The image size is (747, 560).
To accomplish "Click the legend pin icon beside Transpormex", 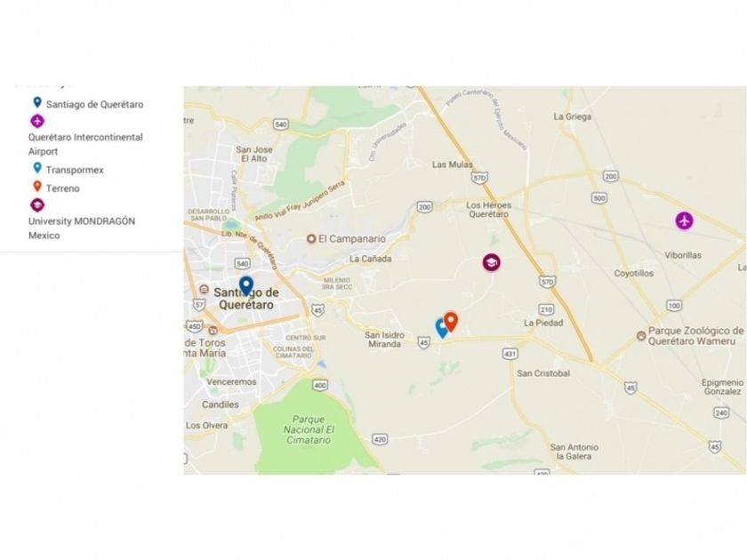I will 37,168.
